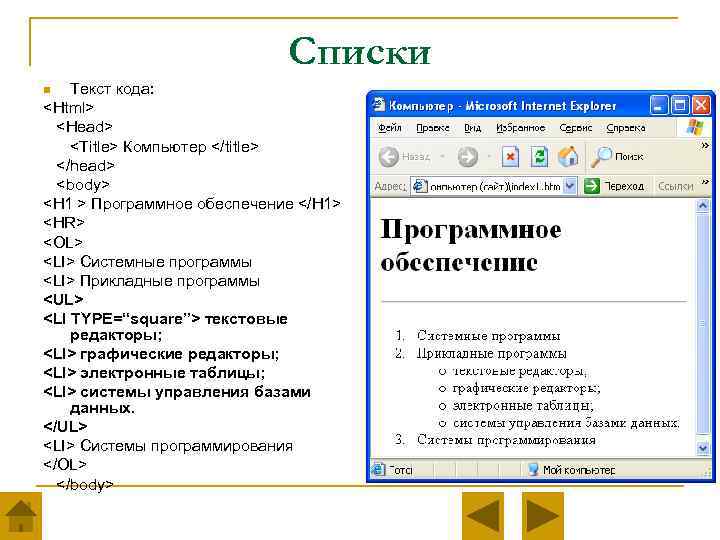The height and width of the screenshot is (540, 720).
Task: Open the Сервис menu
Action: coord(575,128)
